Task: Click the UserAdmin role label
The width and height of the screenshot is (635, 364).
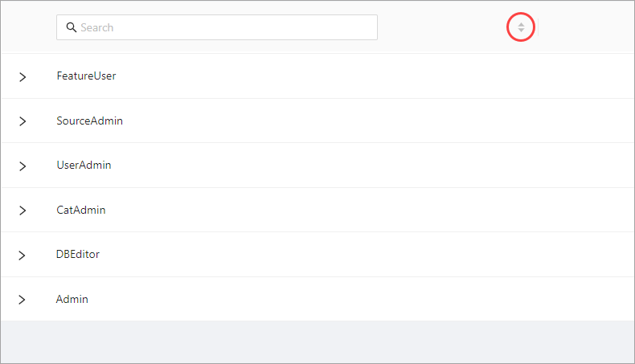Action: (x=84, y=166)
